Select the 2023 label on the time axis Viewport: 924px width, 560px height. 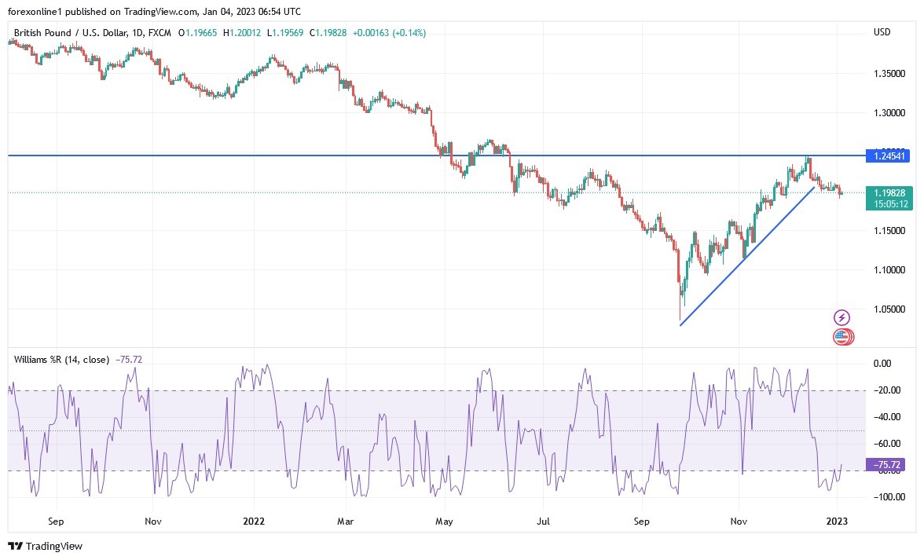(838, 521)
